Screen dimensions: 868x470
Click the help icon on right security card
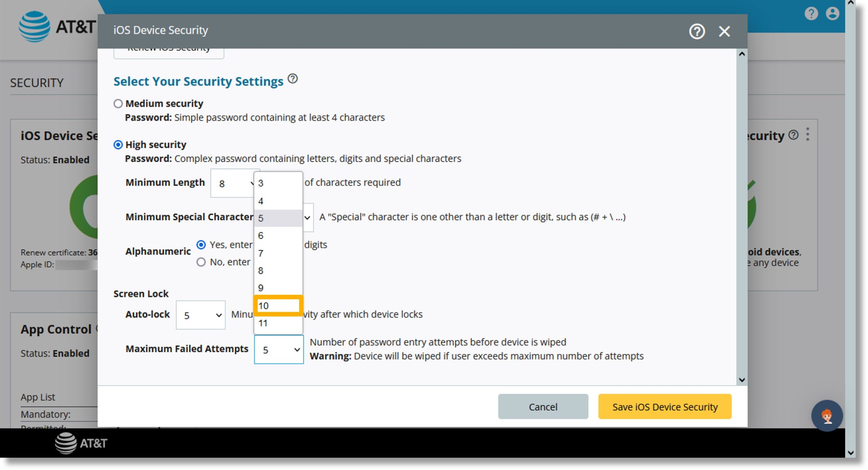[793, 135]
